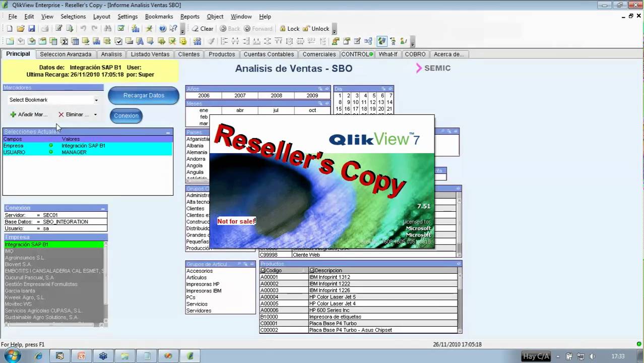Click the volume icon in system tray

(x=592, y=356)
